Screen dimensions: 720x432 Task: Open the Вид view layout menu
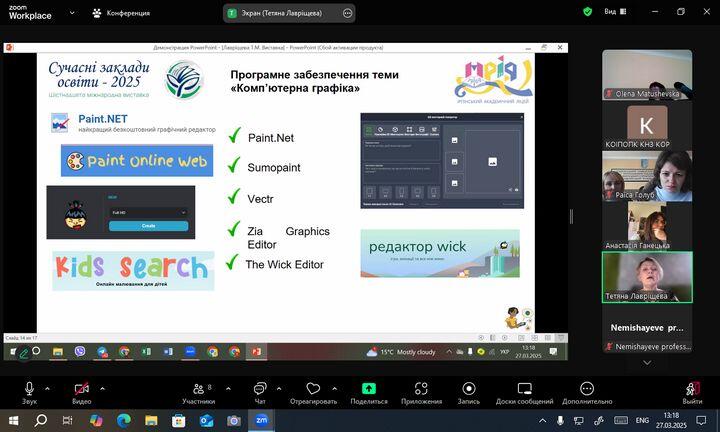[615, 11]
